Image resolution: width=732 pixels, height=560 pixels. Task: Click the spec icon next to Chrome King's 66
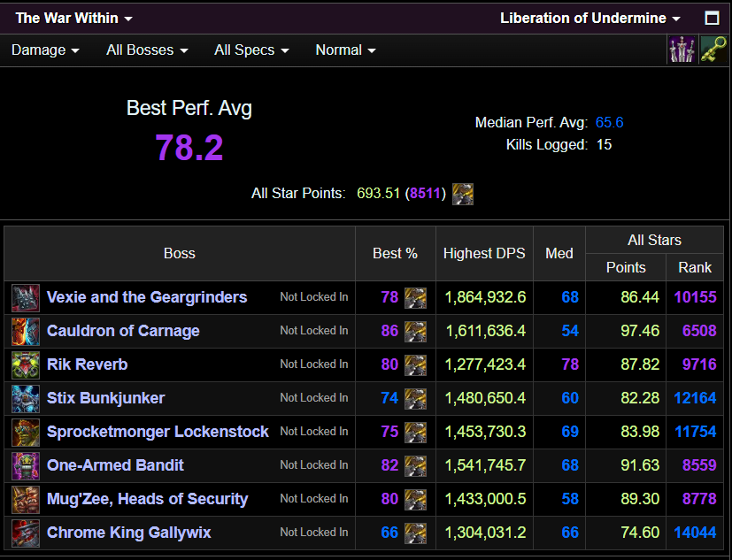pyautogui.click(x=415, y=533)
